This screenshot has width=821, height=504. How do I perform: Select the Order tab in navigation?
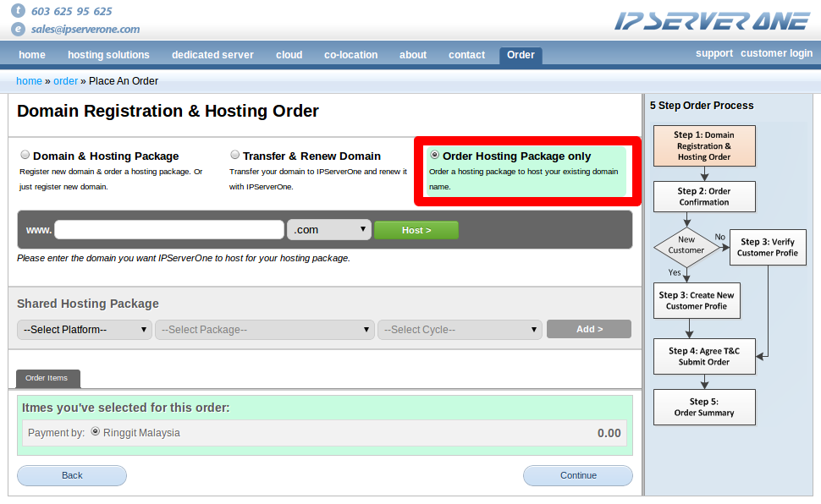(x=521, y=55)
